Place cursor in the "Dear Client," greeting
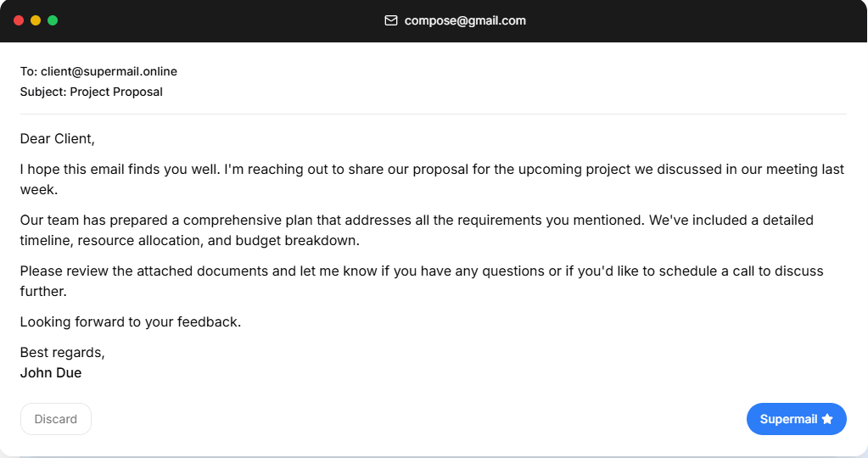The height and width of the screenshot is (458, 868). point(58,138)
